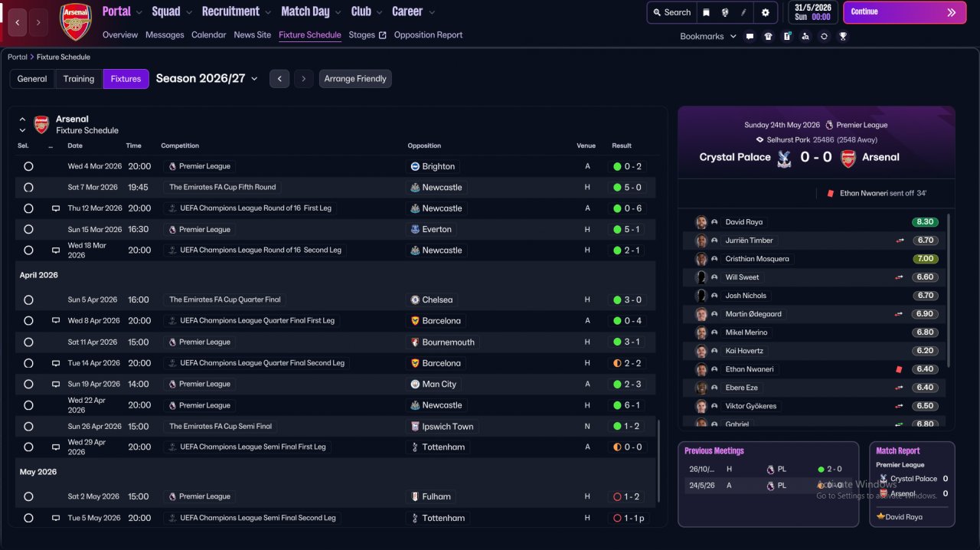Go back with the left arrow

click(x=18, y=22)
